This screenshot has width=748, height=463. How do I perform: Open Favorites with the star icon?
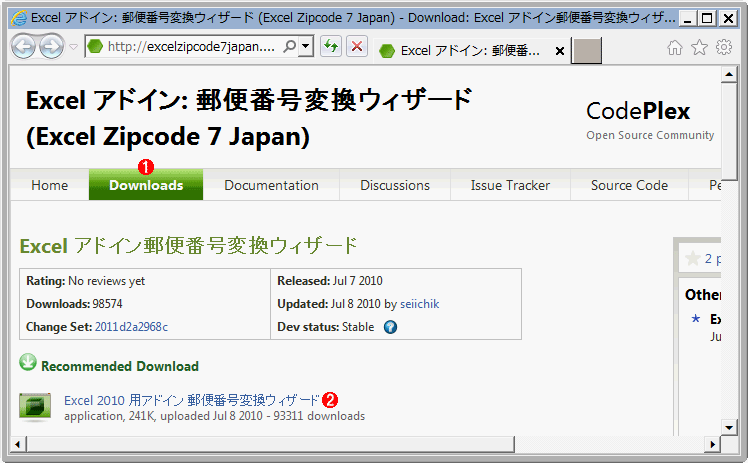(699, 47)
